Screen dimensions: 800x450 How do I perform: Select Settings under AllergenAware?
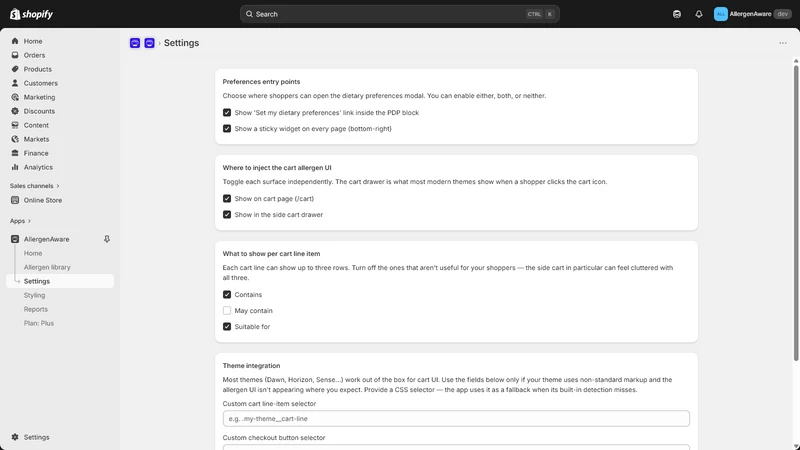point(60,281)
